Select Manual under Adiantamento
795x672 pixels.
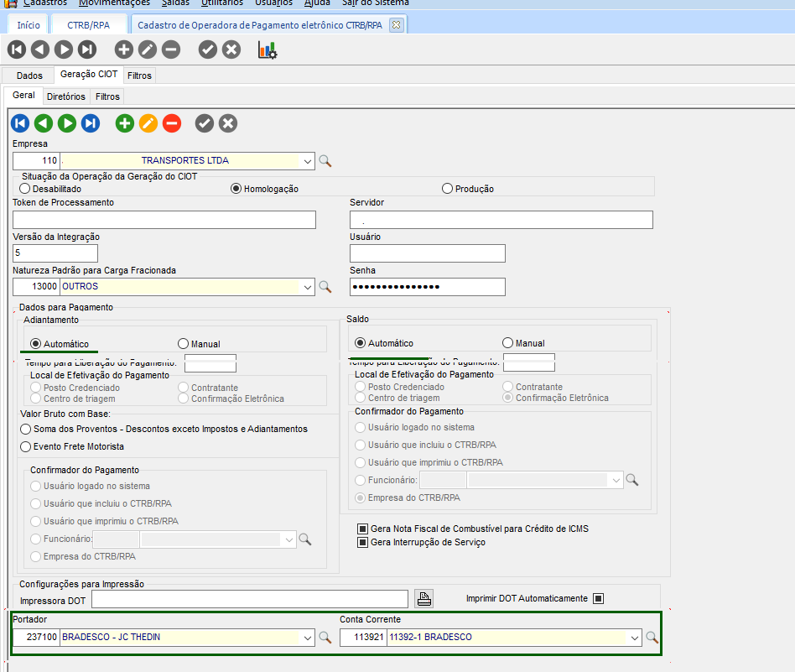[x=183, y=343]
